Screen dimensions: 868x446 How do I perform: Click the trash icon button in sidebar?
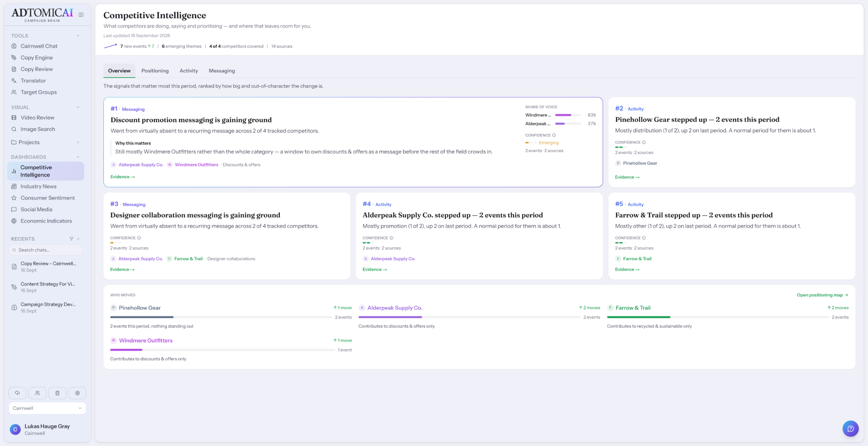pos(57,393)
